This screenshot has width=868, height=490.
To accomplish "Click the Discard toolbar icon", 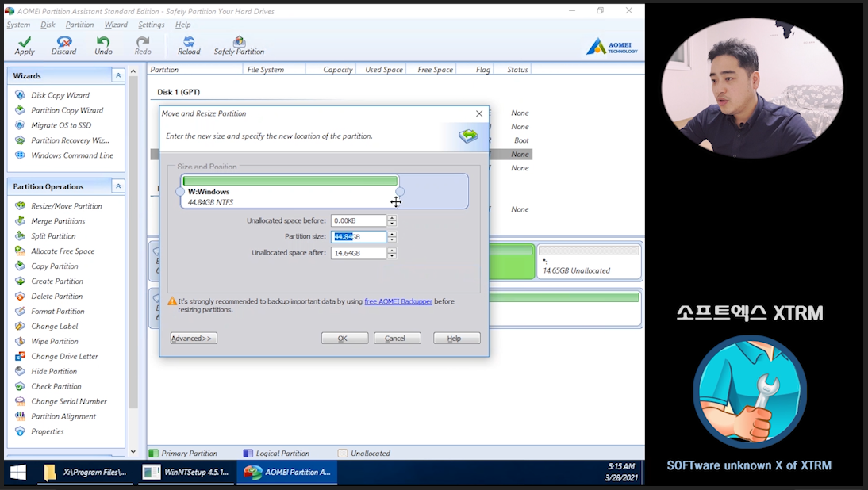I will 63,41.
